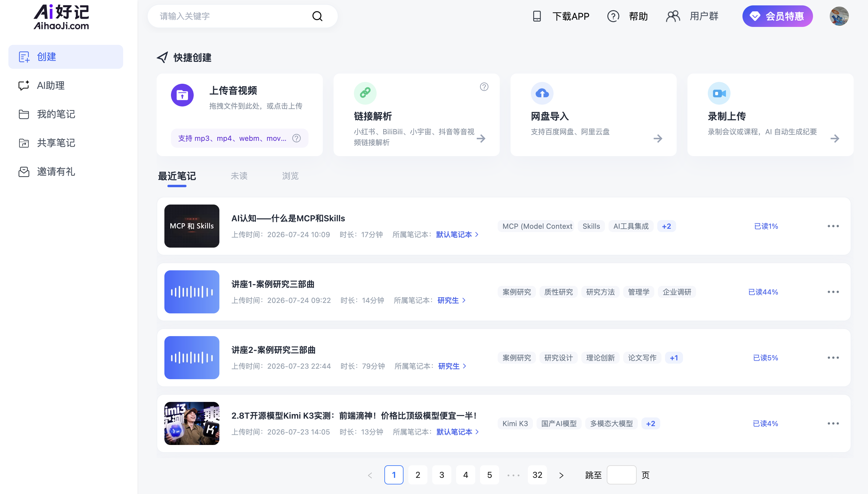This screenshot has height=494, width=868.
Task: Click the Skills tag
Action: (x=591, y=226)
